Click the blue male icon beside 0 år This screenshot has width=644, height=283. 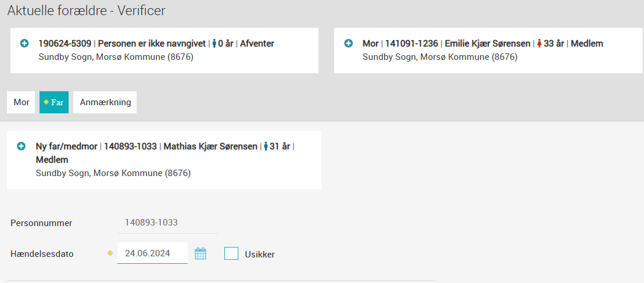[x=214, y=44]
